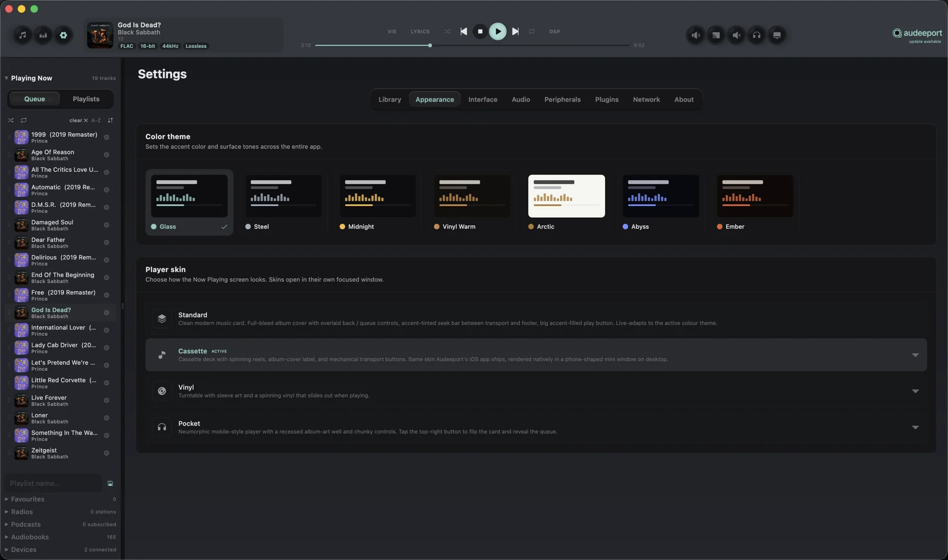Open the music library note icon
Image resolution: width=948 pixels, height=560 pixels.
pos(22,35)
